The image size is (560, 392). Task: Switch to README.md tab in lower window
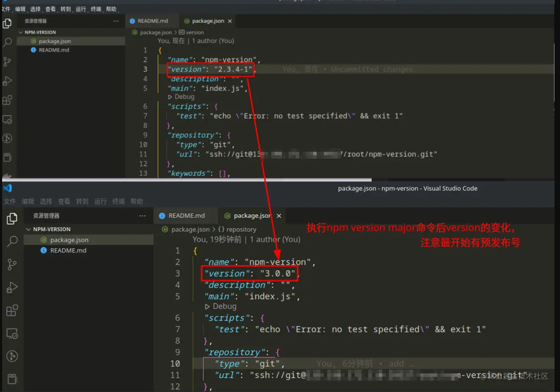186,216
